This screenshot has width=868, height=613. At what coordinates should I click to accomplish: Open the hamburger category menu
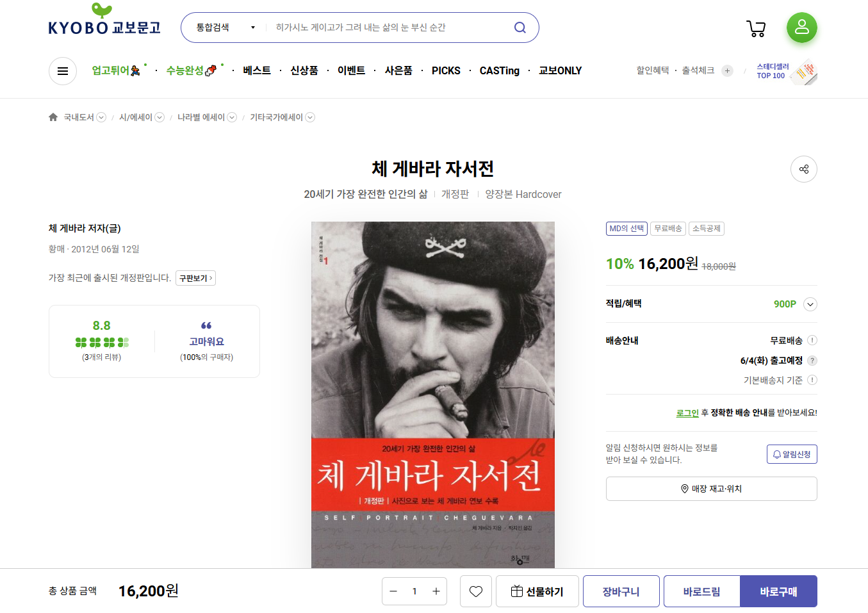point(63,71)
